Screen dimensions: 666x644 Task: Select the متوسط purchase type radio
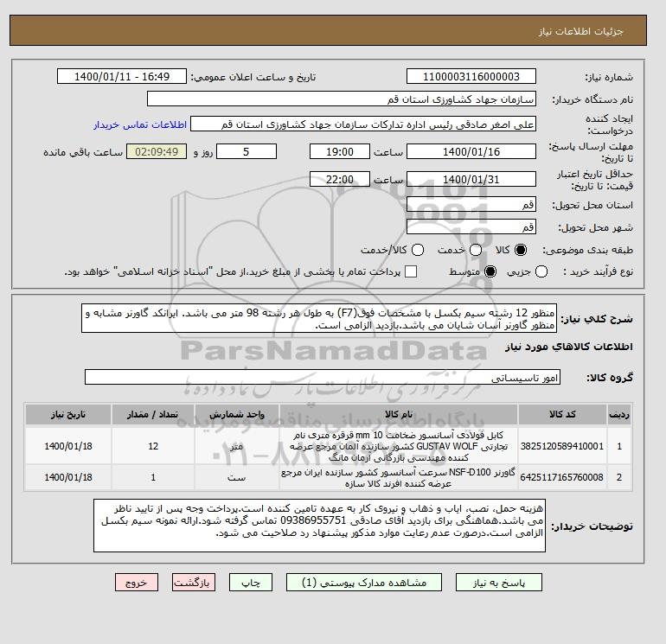click(490, 271)
